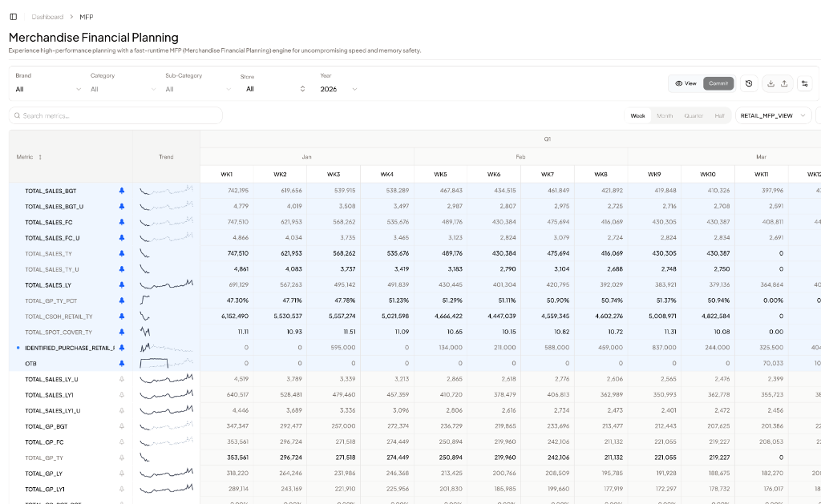821x504 pixels.
Task: Click cell value 595,000 in IDENTIFIED_PURCHASE row
Action: [334, 348]
